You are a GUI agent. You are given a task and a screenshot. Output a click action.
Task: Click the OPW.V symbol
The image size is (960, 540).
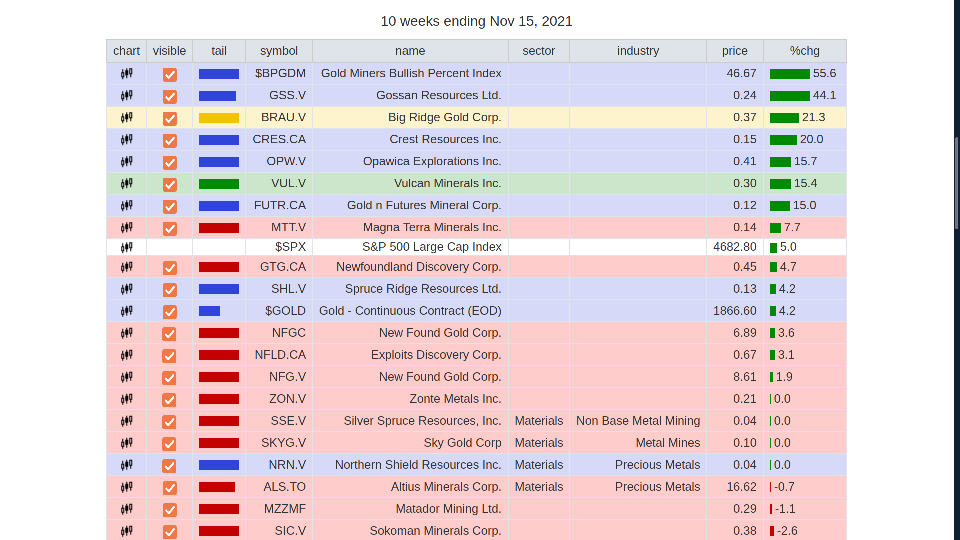click(x=286, y=161)
